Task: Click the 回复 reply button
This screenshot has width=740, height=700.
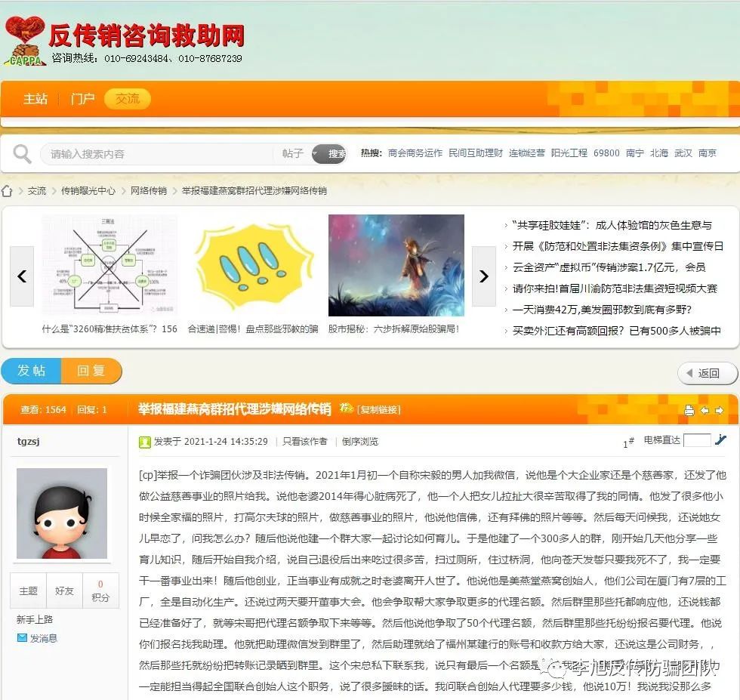Action: pyautogui.click(x=91, y=371)
